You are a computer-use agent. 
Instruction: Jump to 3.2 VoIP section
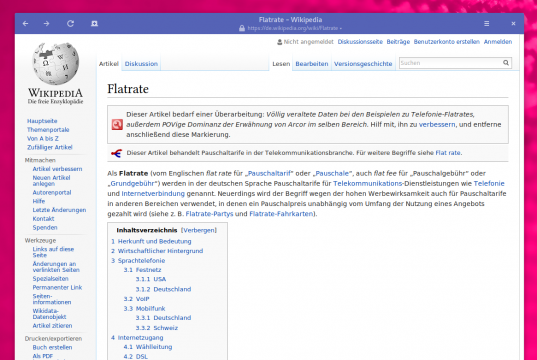pos(137,299)
